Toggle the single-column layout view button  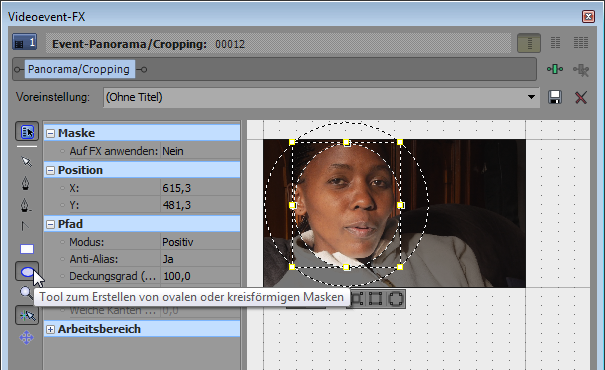(529, 43)
